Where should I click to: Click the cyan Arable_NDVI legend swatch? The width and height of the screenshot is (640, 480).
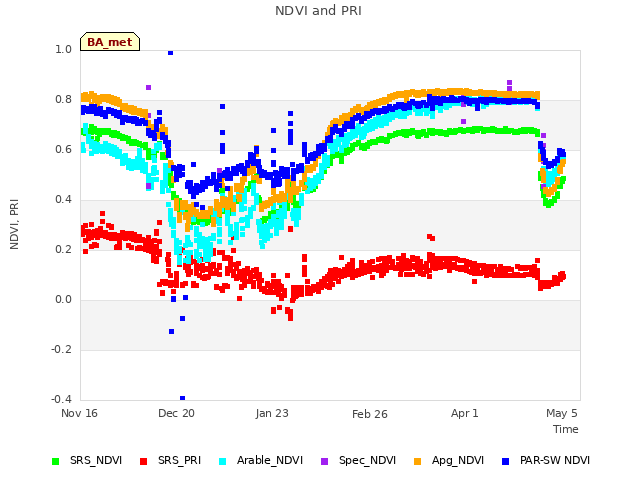pyautogui.click(x=222, y=461)
